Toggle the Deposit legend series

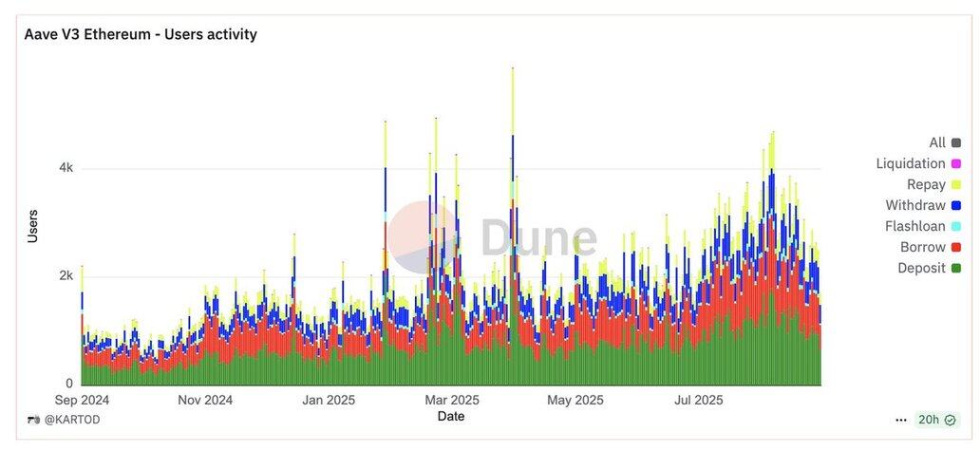930,269
